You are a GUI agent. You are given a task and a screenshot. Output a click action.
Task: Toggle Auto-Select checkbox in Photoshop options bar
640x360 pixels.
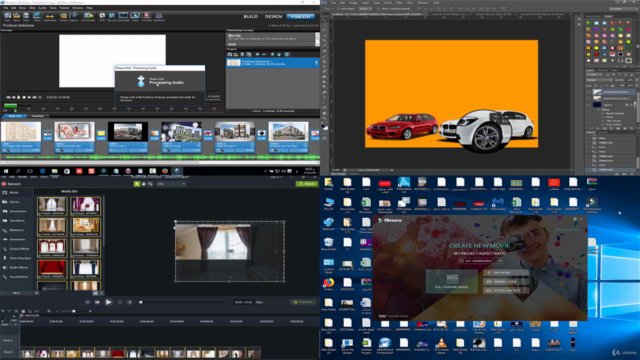coord(339,9)
